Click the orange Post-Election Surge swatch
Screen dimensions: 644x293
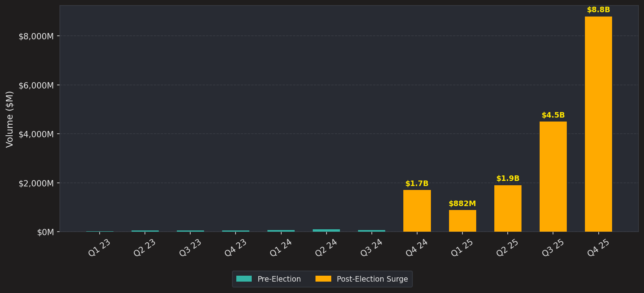point(323,279)
